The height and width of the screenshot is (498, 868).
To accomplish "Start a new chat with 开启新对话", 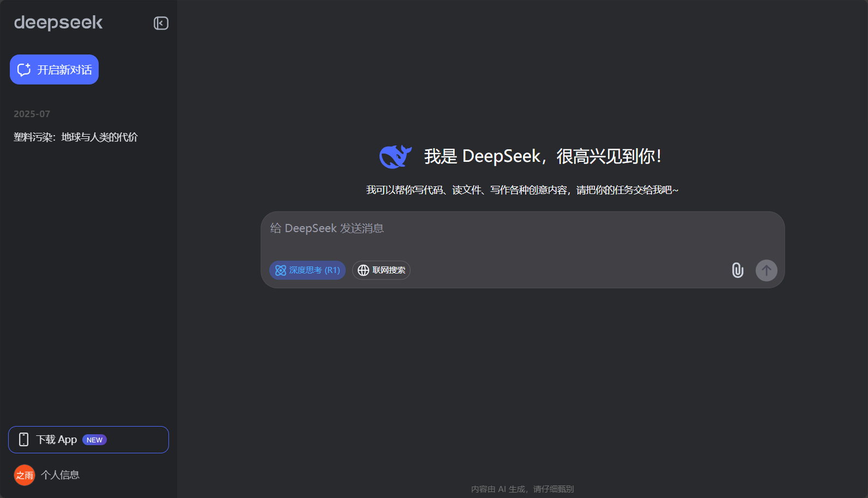I will [54, 70].
